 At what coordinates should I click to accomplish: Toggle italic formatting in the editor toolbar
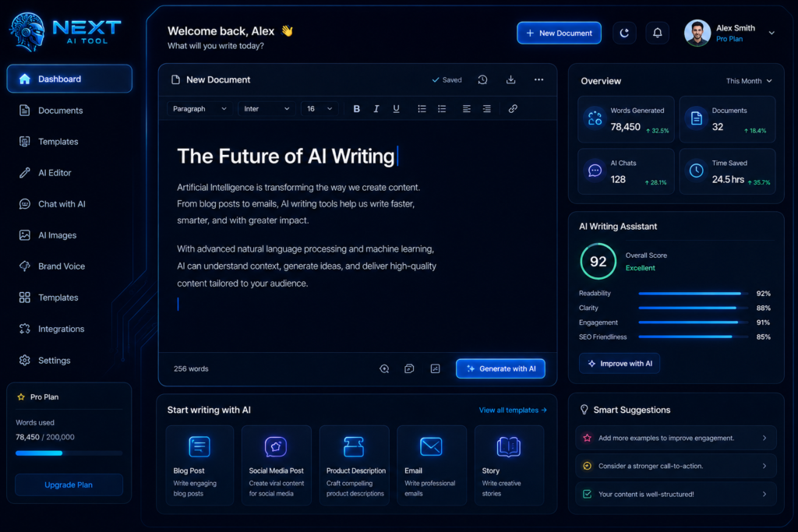376,109
